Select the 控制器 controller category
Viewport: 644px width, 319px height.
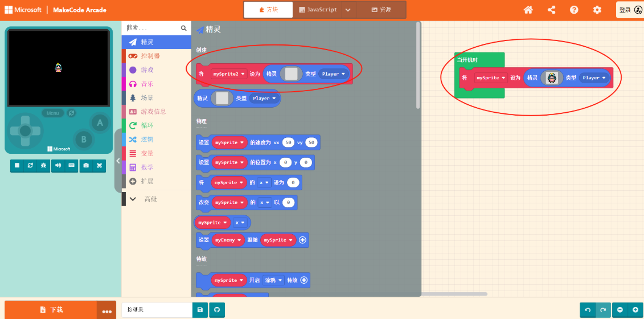coord(150,56)
